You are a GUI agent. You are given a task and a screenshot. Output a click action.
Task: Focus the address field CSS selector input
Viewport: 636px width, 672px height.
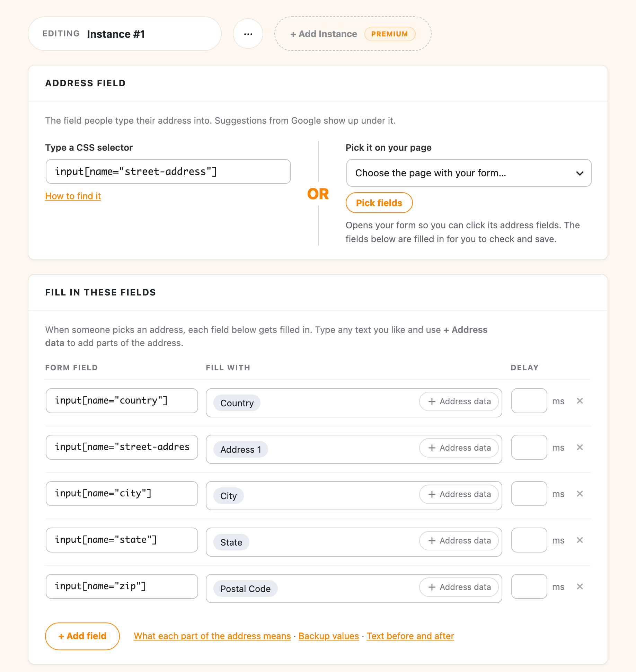coord(168,171)
